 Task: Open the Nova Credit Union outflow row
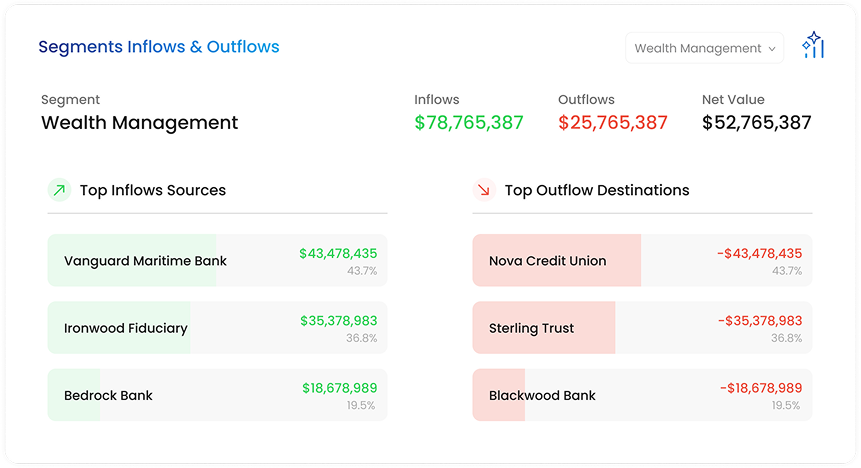(642, 260)
